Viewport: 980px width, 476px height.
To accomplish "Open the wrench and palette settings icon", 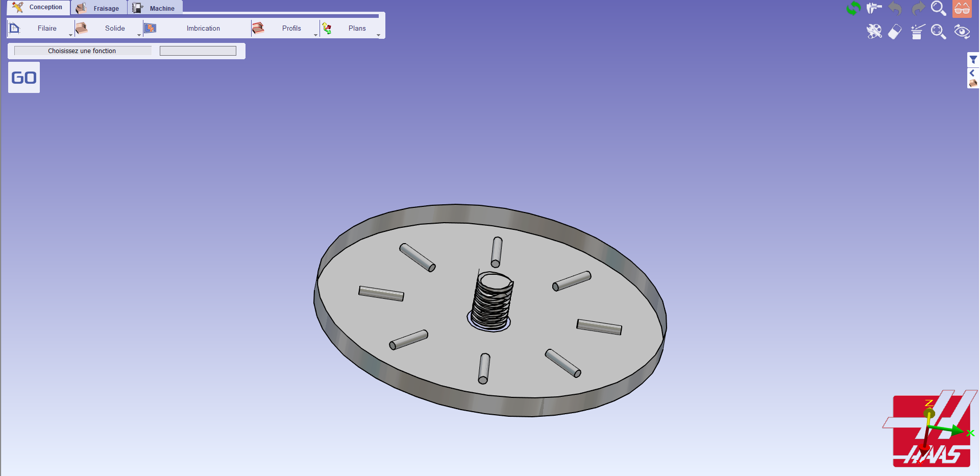I will click(x=874, y=32).
